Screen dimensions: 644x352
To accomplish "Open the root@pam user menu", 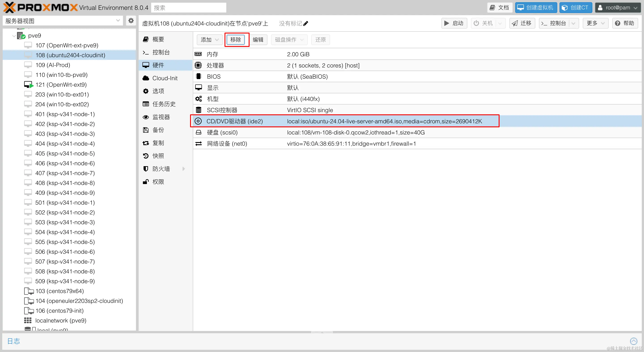I will 617,8.
